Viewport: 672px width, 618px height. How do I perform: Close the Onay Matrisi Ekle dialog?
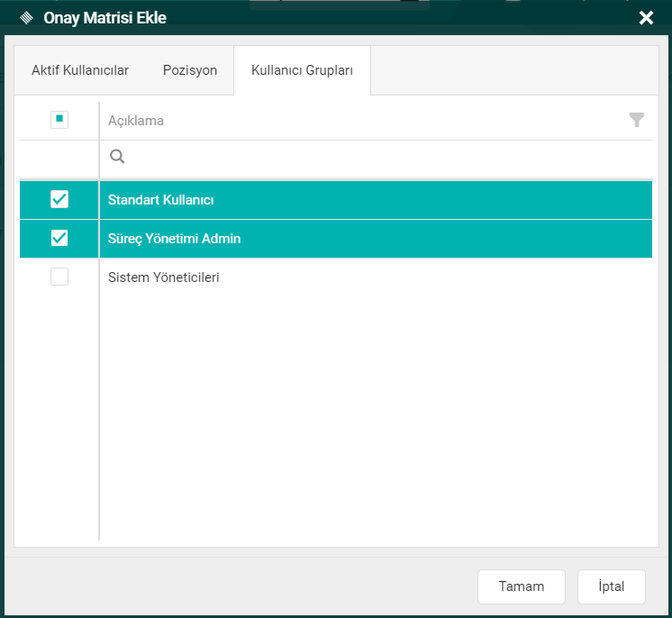point(646,18)
